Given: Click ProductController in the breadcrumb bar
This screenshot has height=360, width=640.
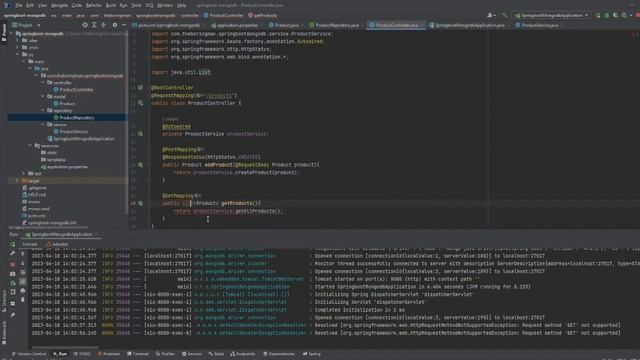Looking at the screenshot, I should tap(223, 16).
